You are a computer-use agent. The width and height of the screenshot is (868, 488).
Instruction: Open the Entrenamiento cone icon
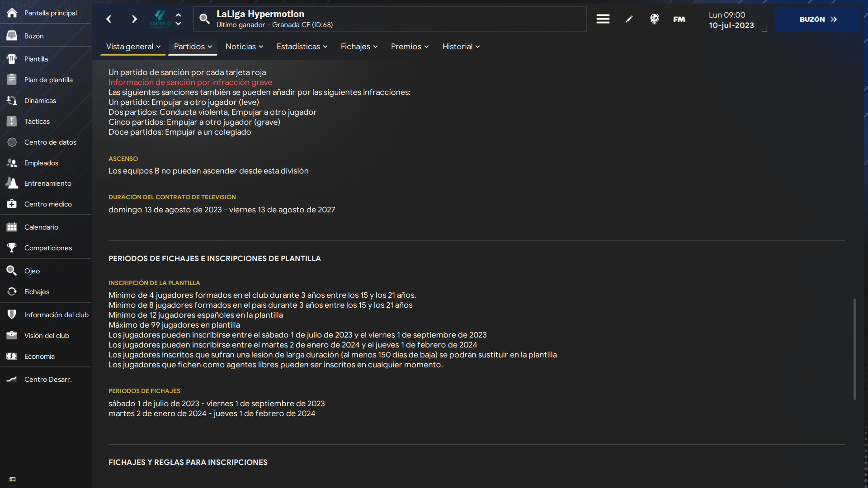coord(12,183)
